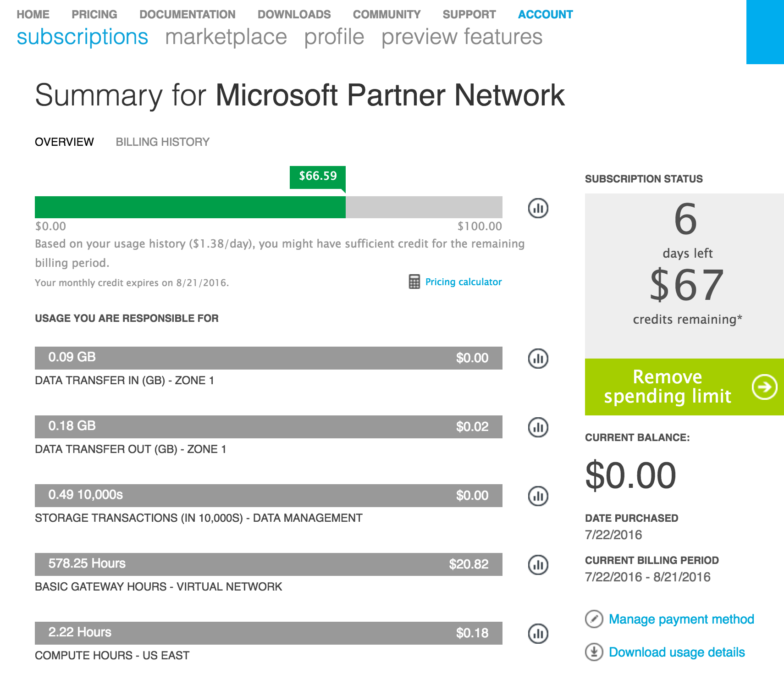Click chart icon for Data Transfer In row

(538, 359)
